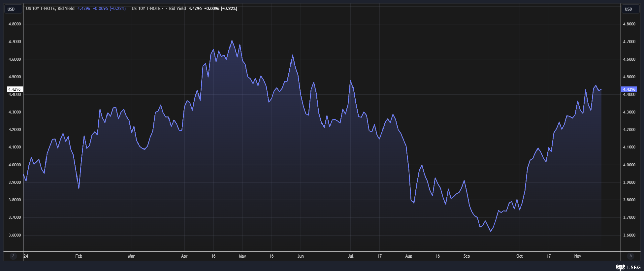Screen dimensions: 644x271
Task: Click the 4.0000 level on right price scale
Action: point(629,165)
